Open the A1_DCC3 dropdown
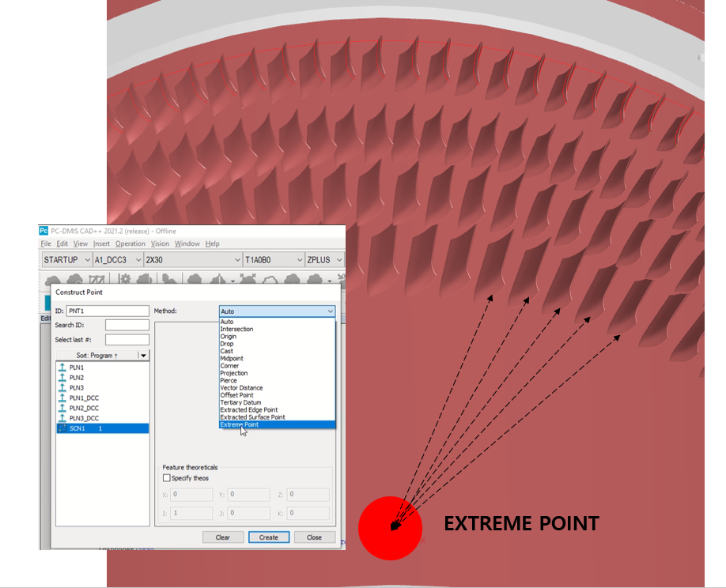Viewport: 726px width, 588px height. (x=118, y=260)
